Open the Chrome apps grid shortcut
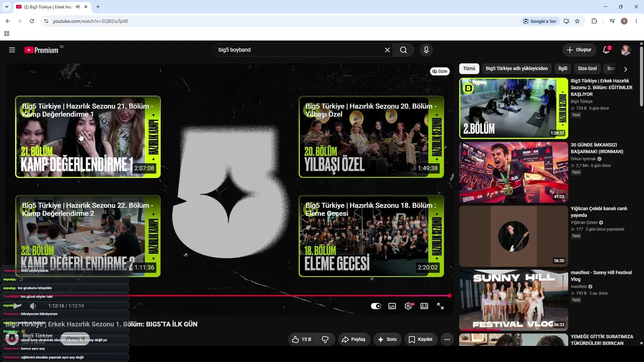This screenshot has height=362, width=644. pyautogui.click(x=7, y=34)
